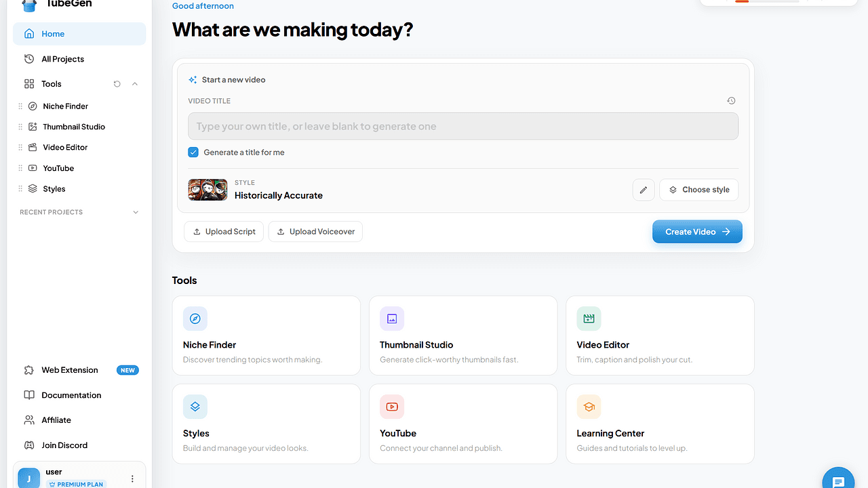The width and height of the screenshot is (868, 488).
Task: Expand Recent Projects chevron
Action: click(136, 212)
